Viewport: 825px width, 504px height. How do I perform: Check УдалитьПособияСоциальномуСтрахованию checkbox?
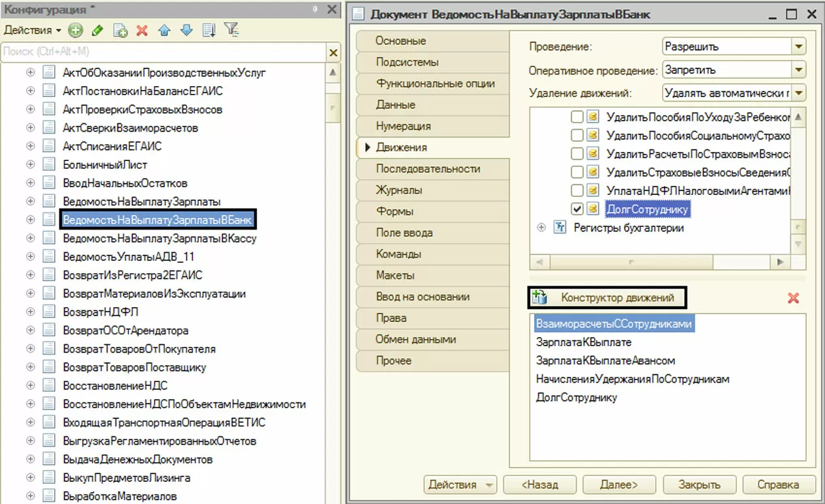point(577,136)
